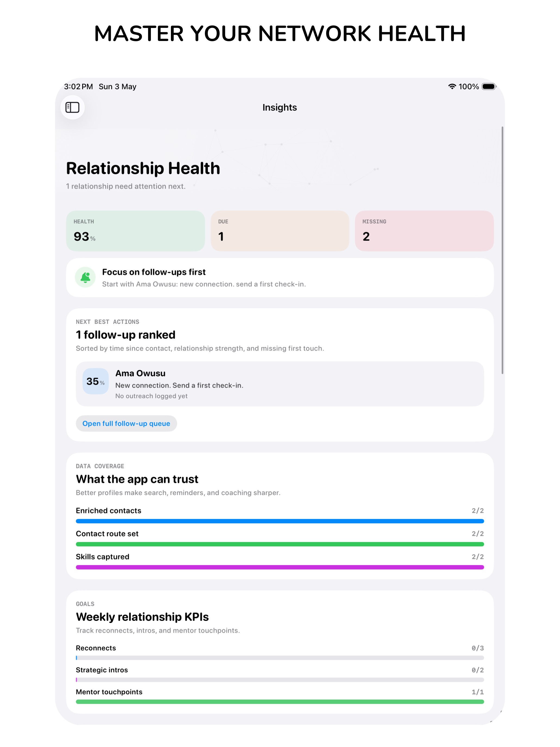Click 'What the app can trust' heading
This screenshot has height=747, width=560.
(137, 479)
